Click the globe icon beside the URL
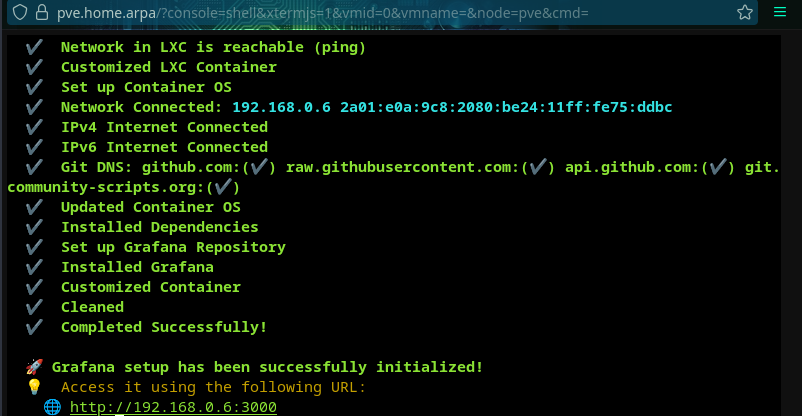 pos(52,407)
